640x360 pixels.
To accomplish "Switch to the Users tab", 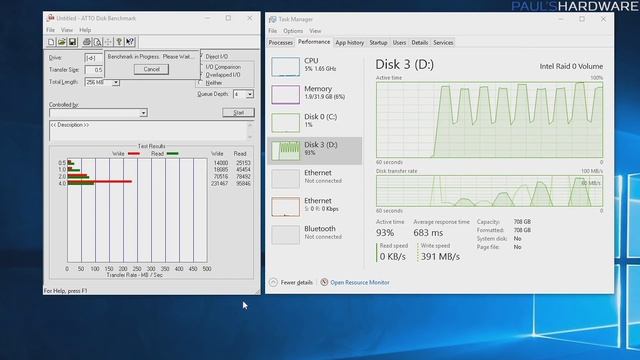I will click(399, 42).
